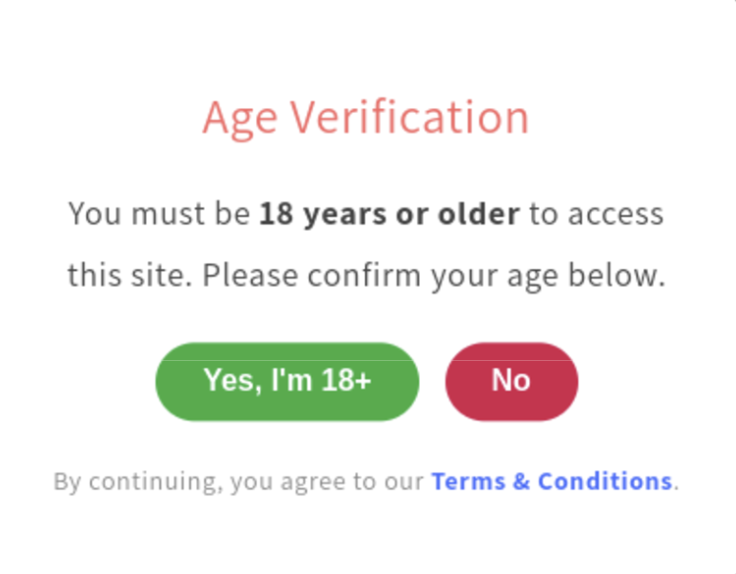This screenshot has height=574, width=736.
Task: Reject age verification using the red button
Action: click(x=511, y=381)
